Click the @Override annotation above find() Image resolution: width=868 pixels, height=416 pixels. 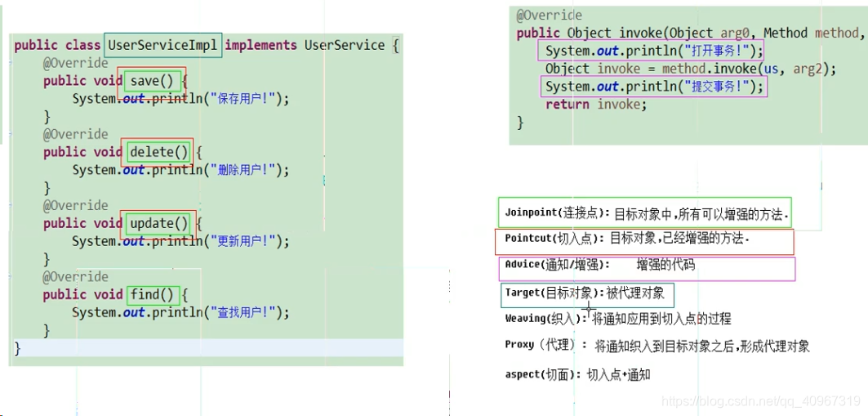pos(76,276)
